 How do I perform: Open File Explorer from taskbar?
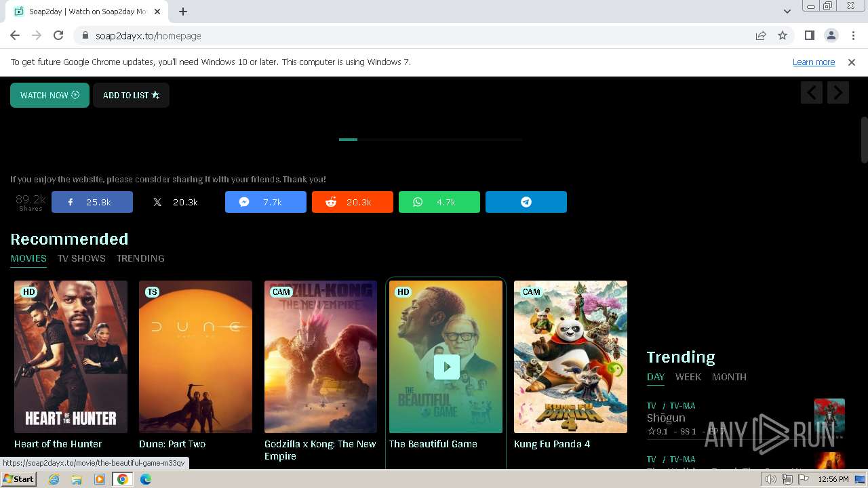coord(77,479)
